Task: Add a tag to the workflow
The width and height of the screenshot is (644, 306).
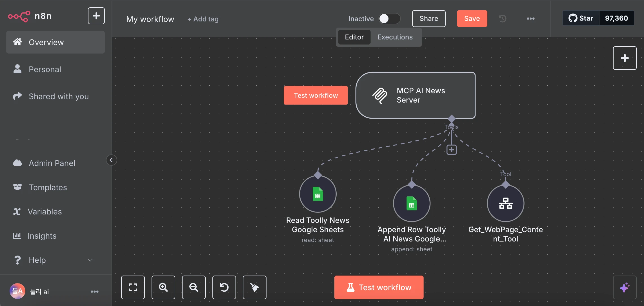Action: [x=203, y=19]
